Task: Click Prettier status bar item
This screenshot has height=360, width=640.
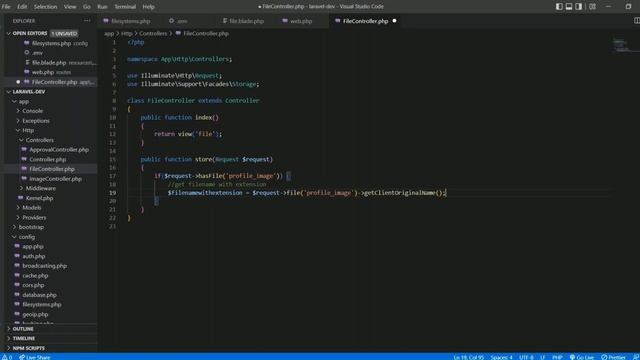Action: tap(613, 357)
